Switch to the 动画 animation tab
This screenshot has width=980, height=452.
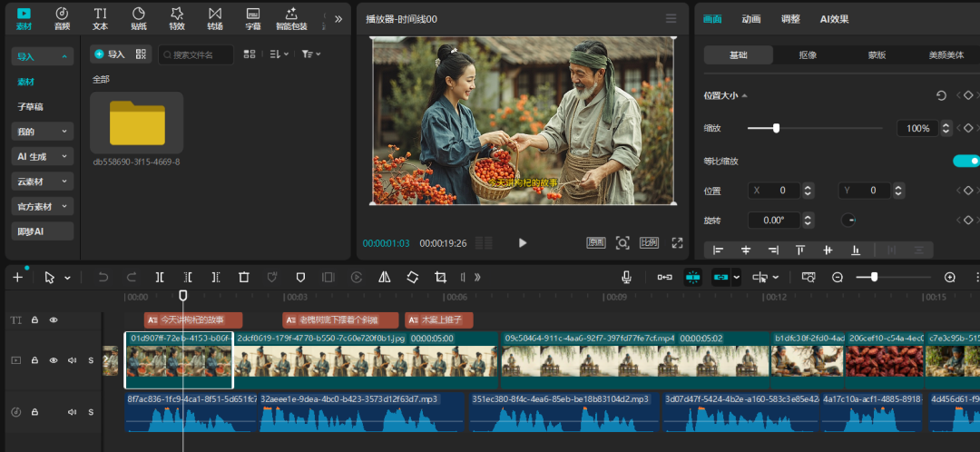[750, 18]
